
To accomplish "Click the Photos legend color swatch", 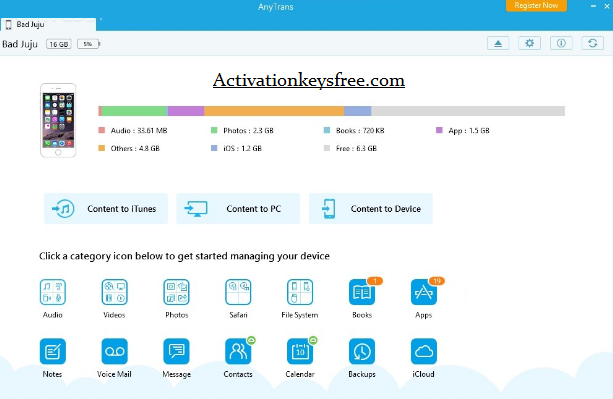I will click(214, 130).
